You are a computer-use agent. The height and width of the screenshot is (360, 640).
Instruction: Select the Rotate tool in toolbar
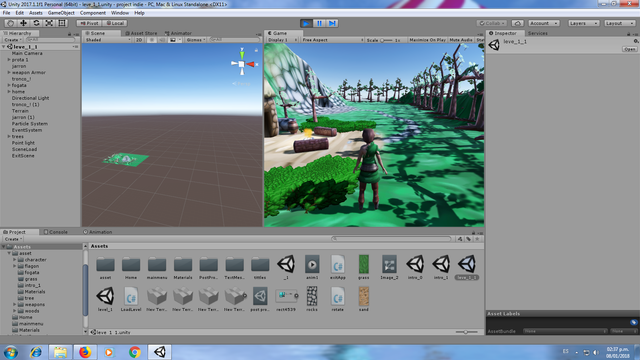[x=36, y=23]
